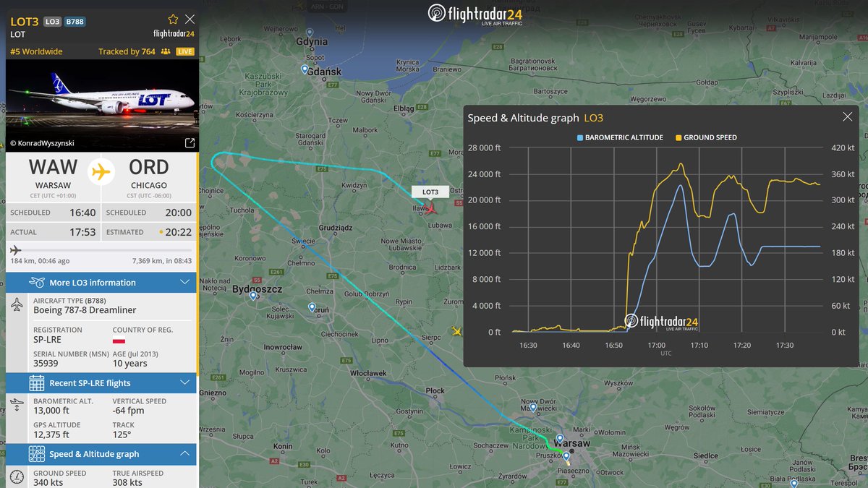The width and height of the screenshot is (868, 488).
Task: Click the aircraft type icon in info section
Action: [x=18, y=305]
